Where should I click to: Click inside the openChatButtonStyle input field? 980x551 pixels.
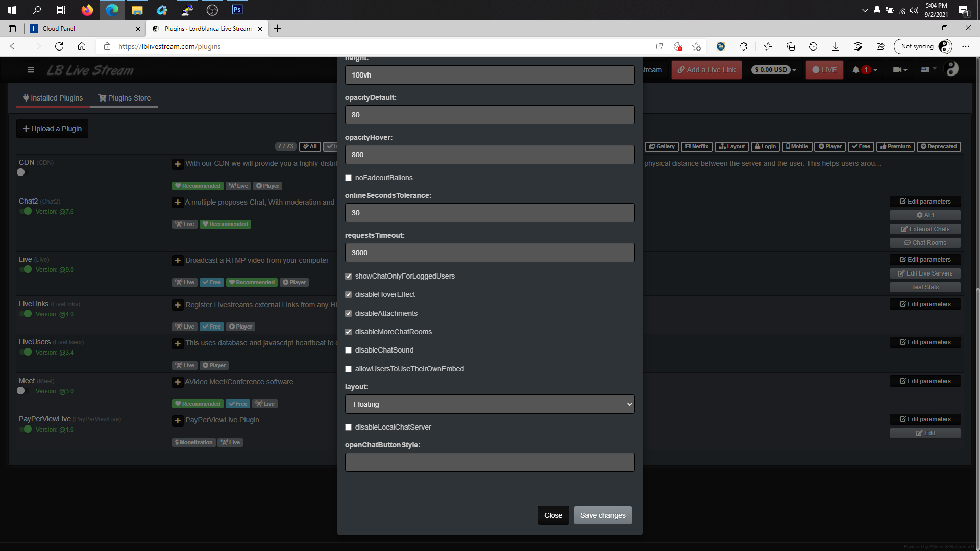click(x=489, y=462)
